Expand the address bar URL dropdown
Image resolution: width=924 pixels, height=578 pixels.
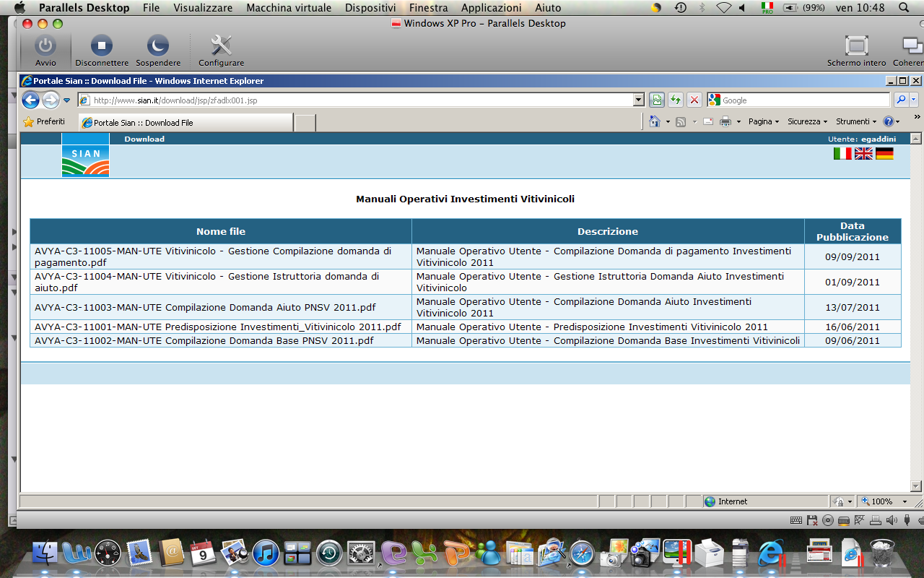pos(638,100)
